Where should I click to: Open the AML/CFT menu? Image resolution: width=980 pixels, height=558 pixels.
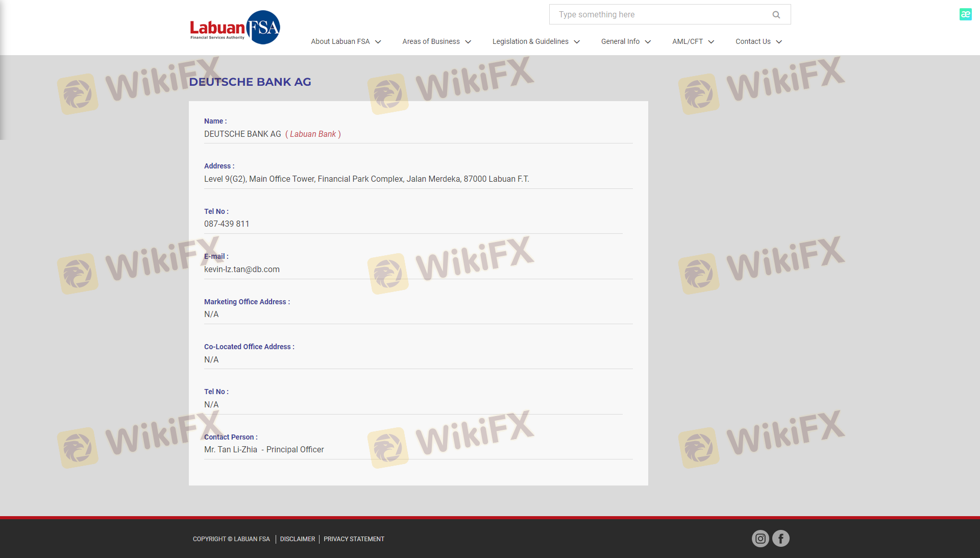coord(687,41)
